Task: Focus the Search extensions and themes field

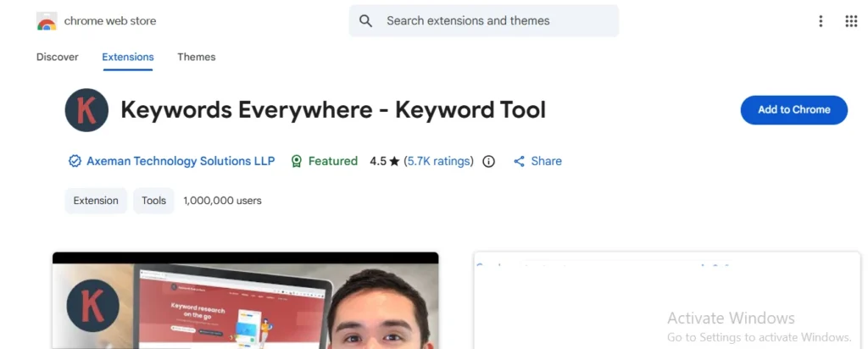Action: click(x=484, y=21)
